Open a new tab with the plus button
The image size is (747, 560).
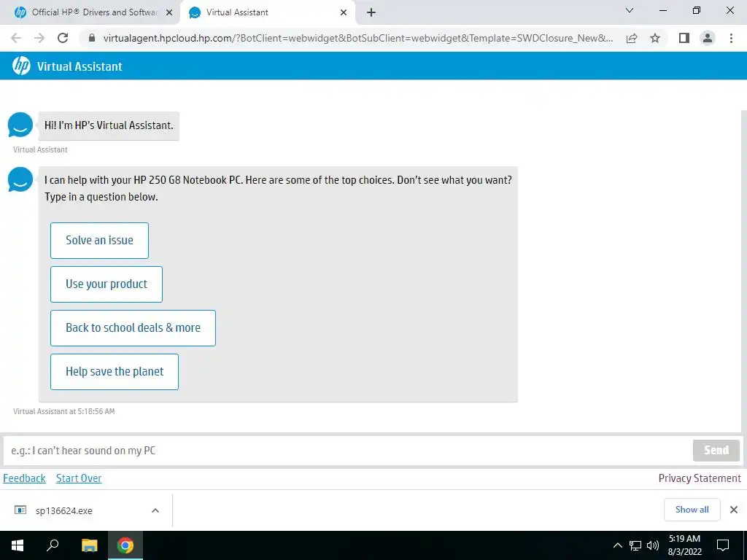pos(371,13)
